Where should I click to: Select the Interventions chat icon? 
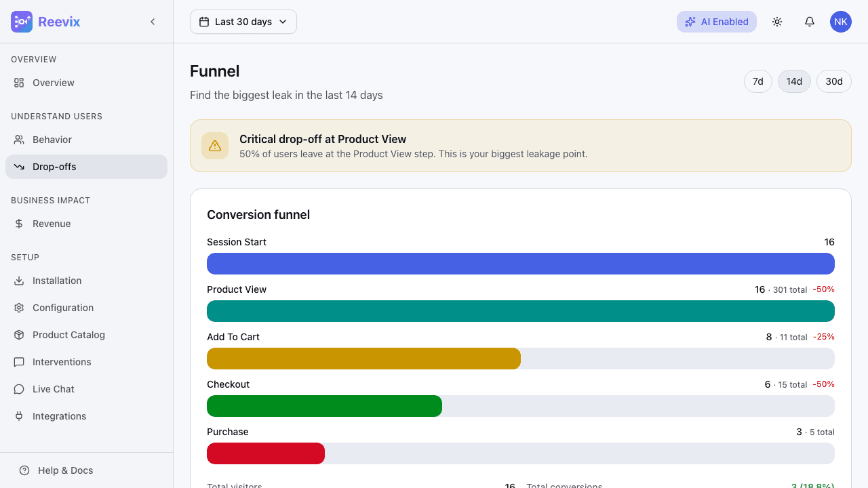(x=19, y=362)
